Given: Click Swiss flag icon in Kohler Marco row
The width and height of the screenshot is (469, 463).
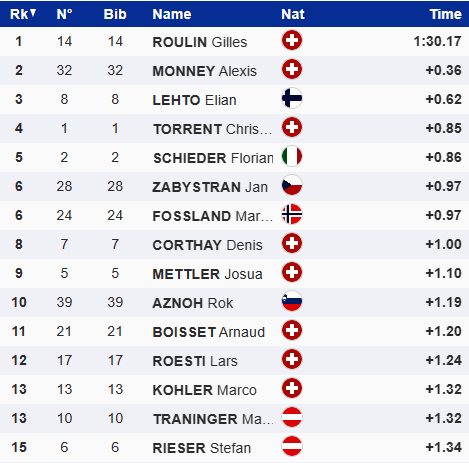Looking at the screenshot, I should coord(292,389).
